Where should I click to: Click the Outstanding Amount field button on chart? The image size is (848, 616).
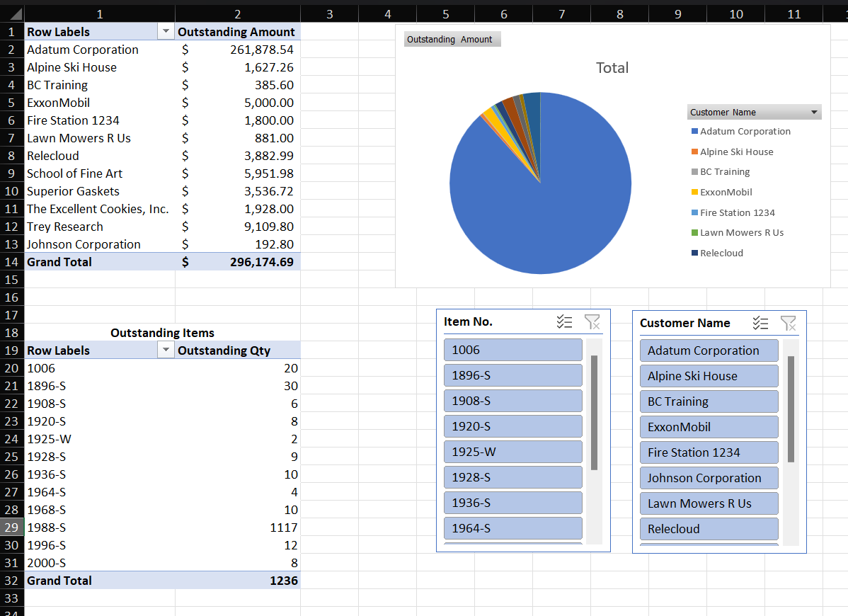click(452, 39)
